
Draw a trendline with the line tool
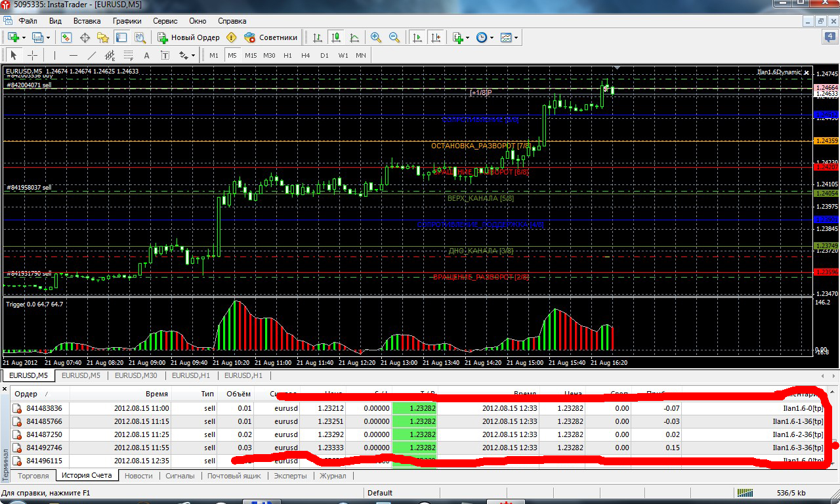(x=92, y=56)
